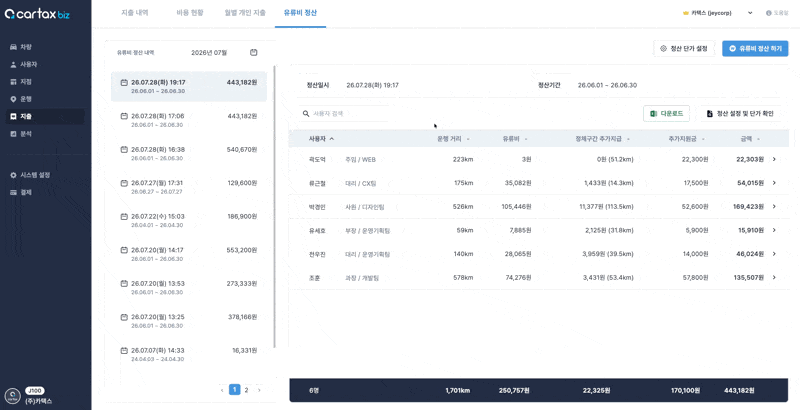Click the gear icon on 정산 단가 설정
The width and height of the screenshot is (800, 410).
[663, 48]
